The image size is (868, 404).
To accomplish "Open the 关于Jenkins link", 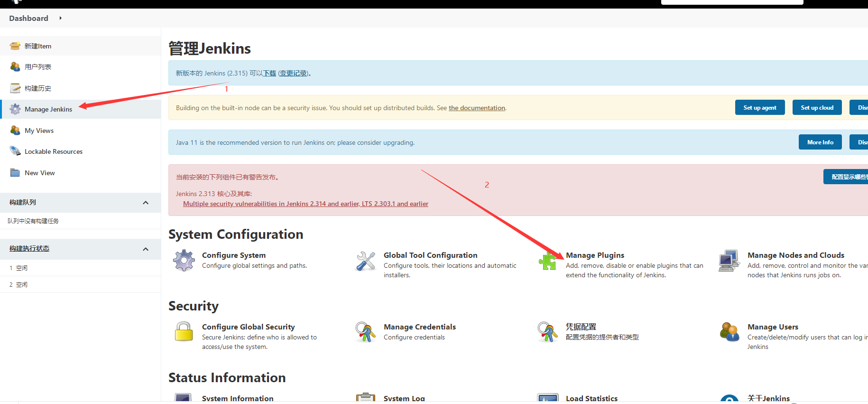I will tap(768, 398).
